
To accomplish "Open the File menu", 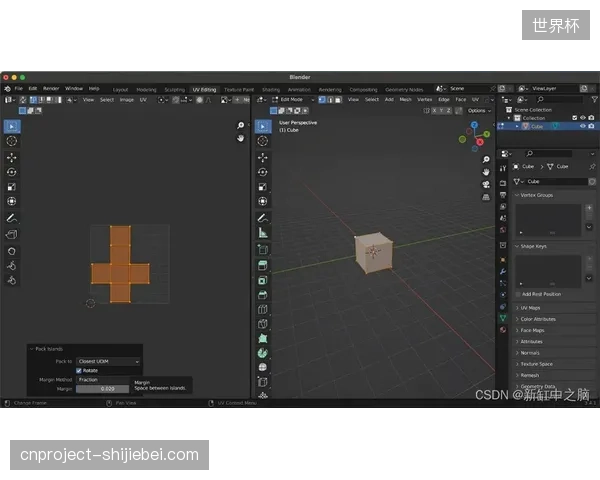I will pos(18,88).
